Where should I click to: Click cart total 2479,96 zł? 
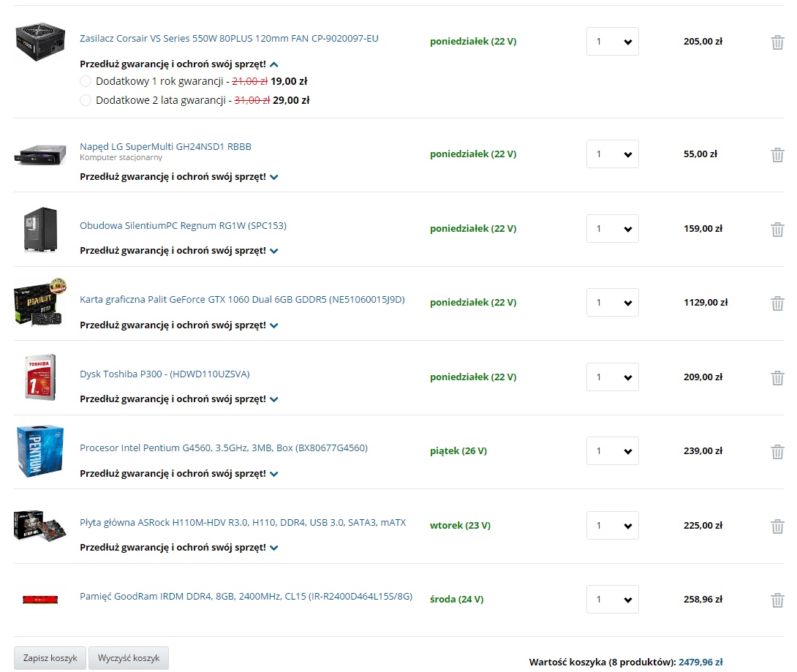(x=700, y=662)
